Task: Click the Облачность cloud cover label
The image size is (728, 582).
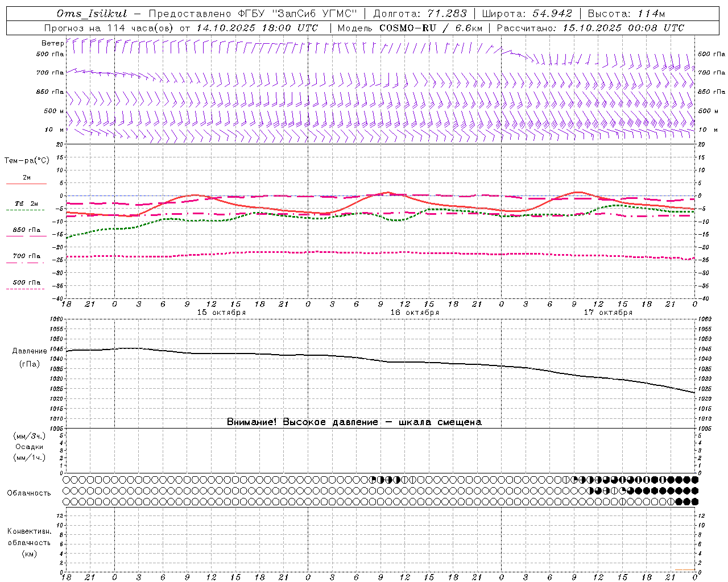Action: (x=29, y=493)
